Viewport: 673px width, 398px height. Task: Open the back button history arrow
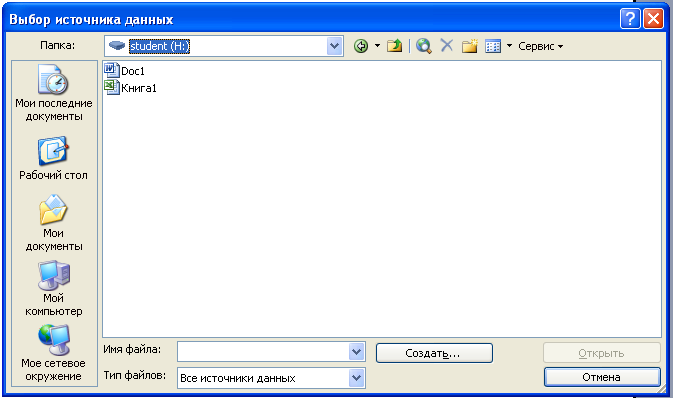[377, 46]
